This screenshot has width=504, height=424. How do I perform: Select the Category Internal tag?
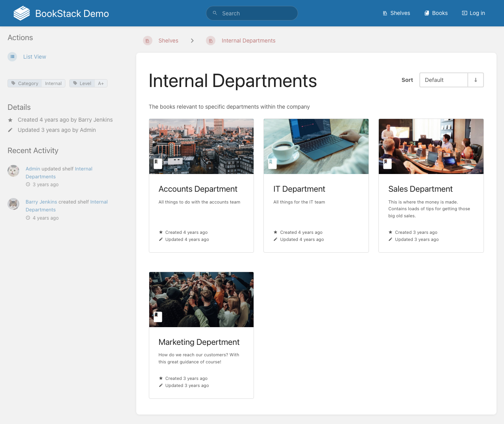point(36,83)
